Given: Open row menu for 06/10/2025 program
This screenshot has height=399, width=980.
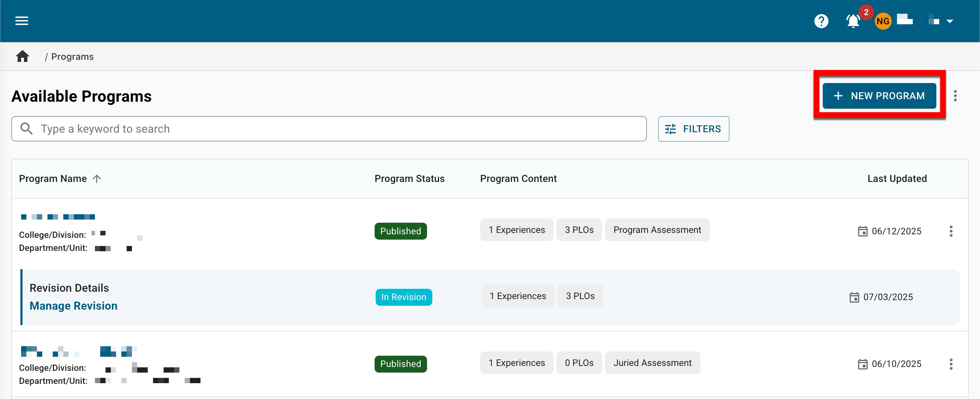Looking at the screenshot, I should 951,364.
